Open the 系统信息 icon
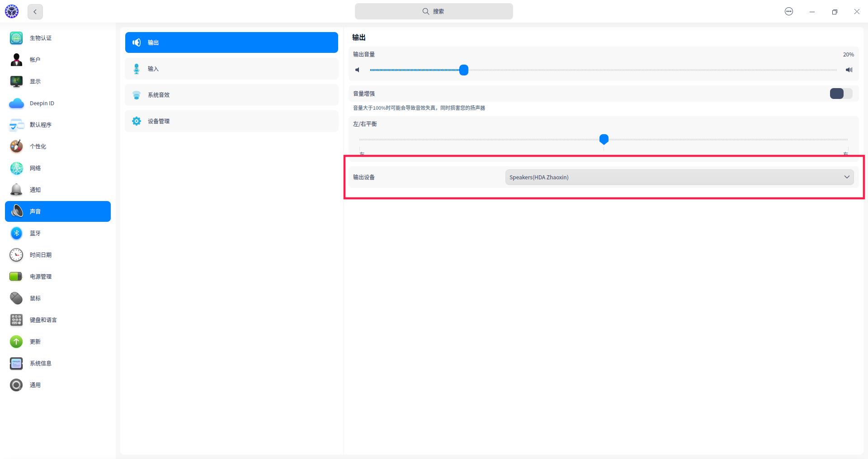This screenshot has height=459, width=868. tap(16, 363)
